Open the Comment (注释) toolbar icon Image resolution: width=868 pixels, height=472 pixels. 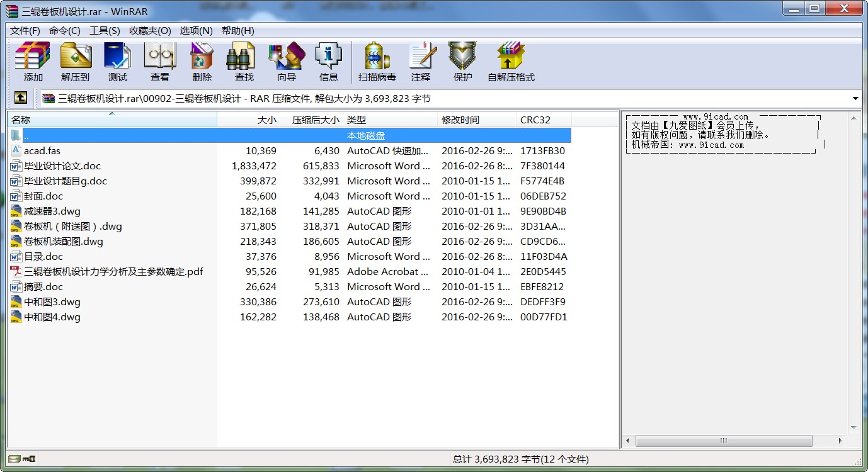pos(420,62)
